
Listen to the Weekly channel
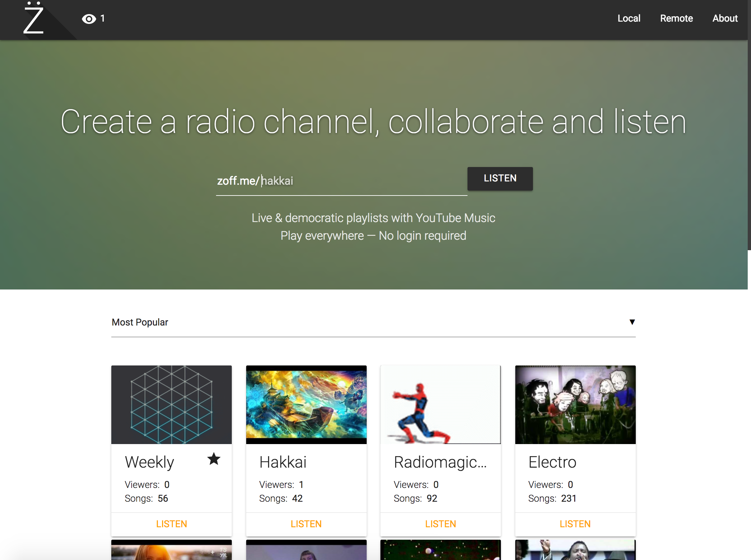171,524
